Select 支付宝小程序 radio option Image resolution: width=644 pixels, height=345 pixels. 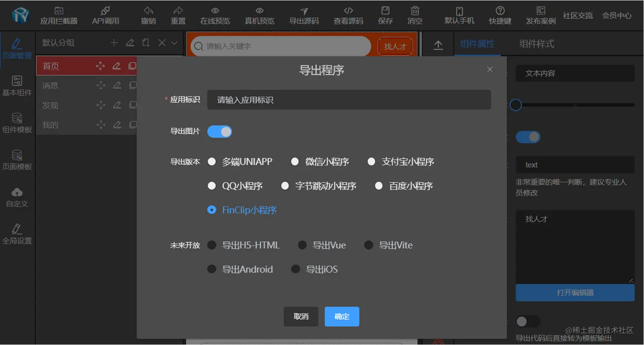(x=401, y=162)
